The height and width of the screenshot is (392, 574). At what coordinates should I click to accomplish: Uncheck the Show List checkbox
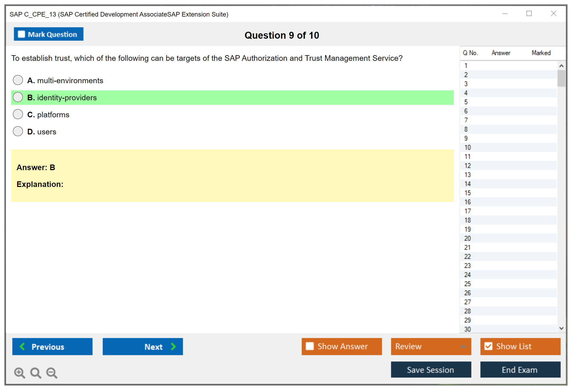coord(488,346)
